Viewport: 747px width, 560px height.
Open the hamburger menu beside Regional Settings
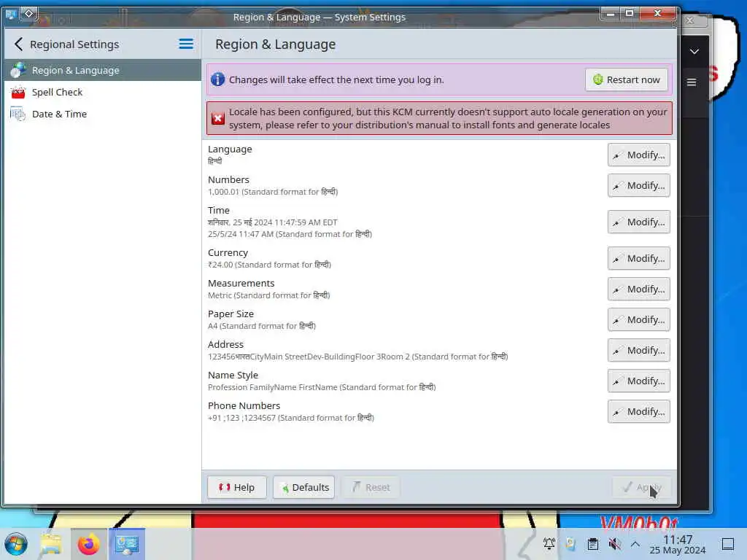(186, 44)
